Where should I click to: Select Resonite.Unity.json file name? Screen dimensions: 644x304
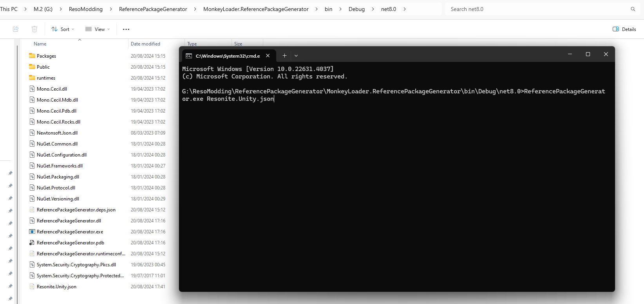point(56,287)
